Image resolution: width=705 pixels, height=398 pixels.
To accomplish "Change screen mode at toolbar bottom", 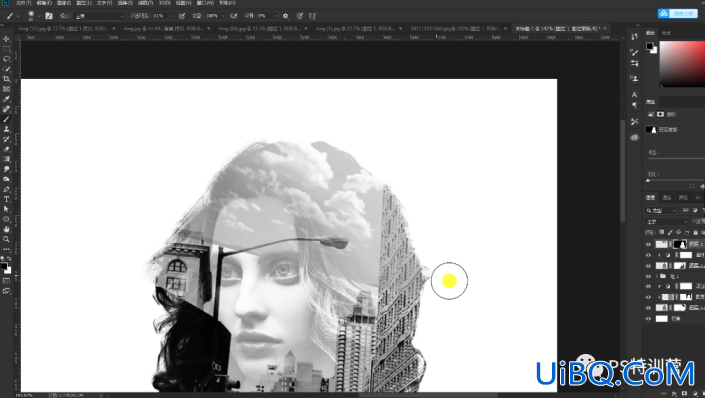I will click(6, 291).
